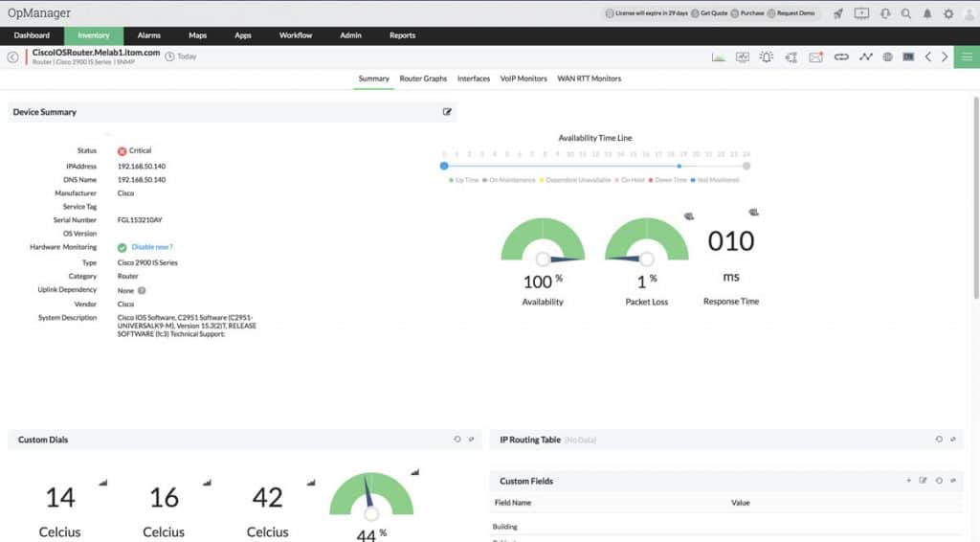This screenshot has width=980, height=542.
Task: Switch to the VoIP Monitors tab
Action: [523, 79]
